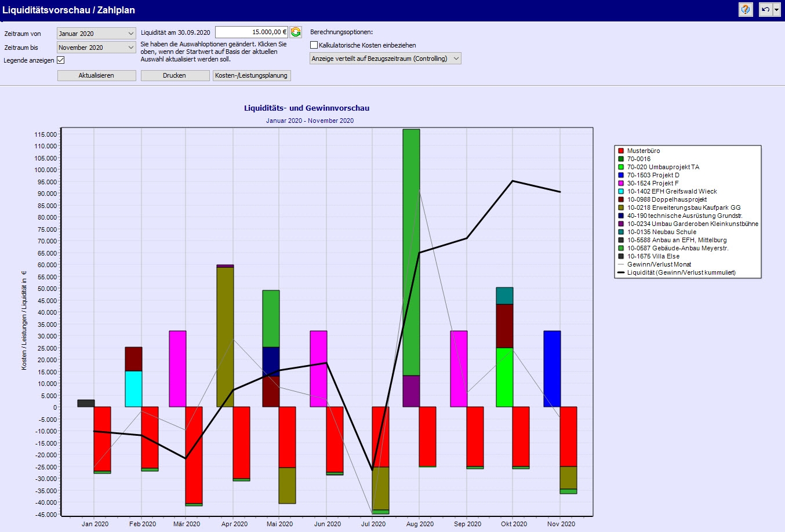Click the olive Erweiterungsbau Kaufpark GG swatch
This screenshot has height=532, width=785.
pos(621,207)
